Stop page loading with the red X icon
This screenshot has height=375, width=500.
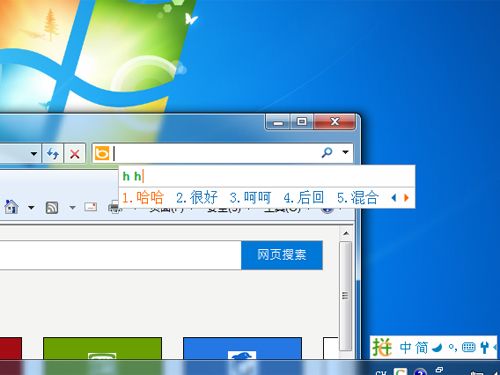(75, 154)
